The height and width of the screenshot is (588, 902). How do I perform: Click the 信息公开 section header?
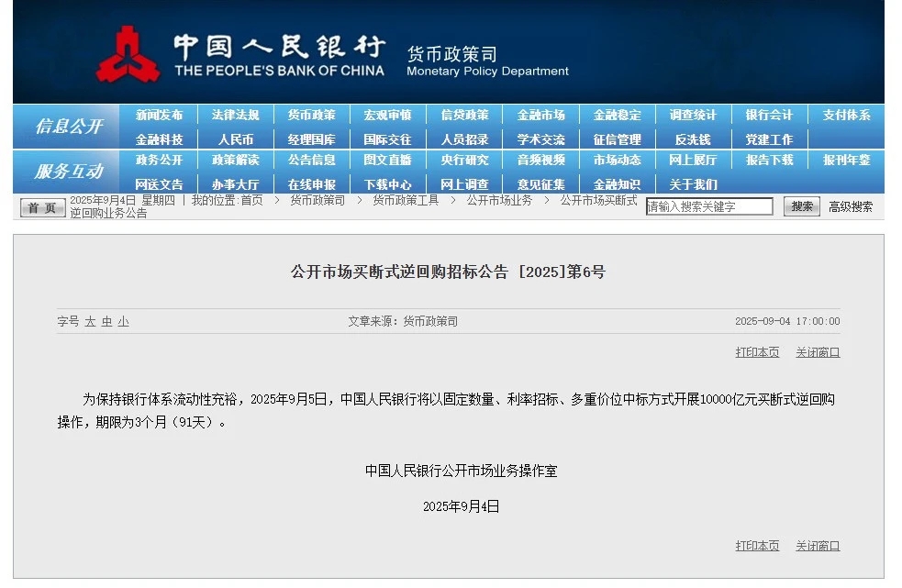[x=69, y=126]
